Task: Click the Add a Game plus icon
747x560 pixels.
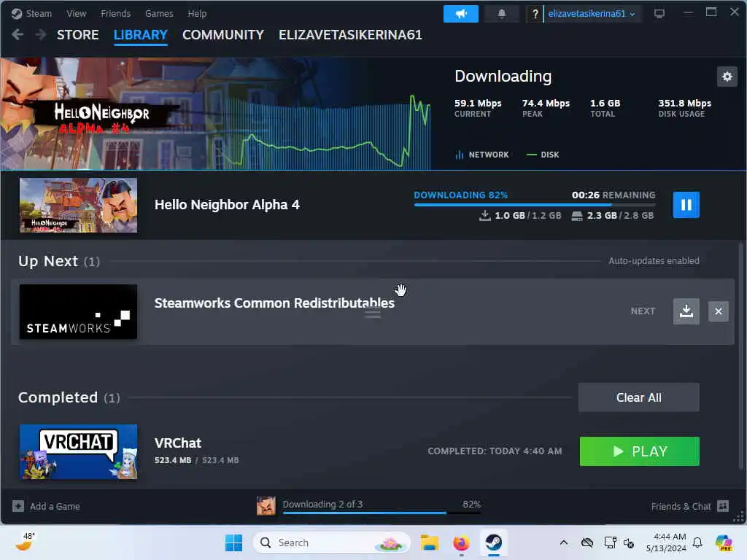Action: click(18, 506)
